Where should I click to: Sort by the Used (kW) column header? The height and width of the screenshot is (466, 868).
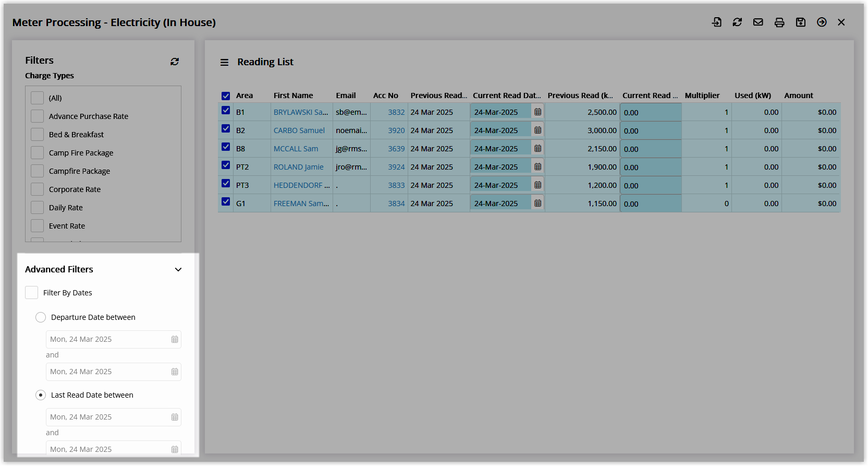click(x=753, y=95)
